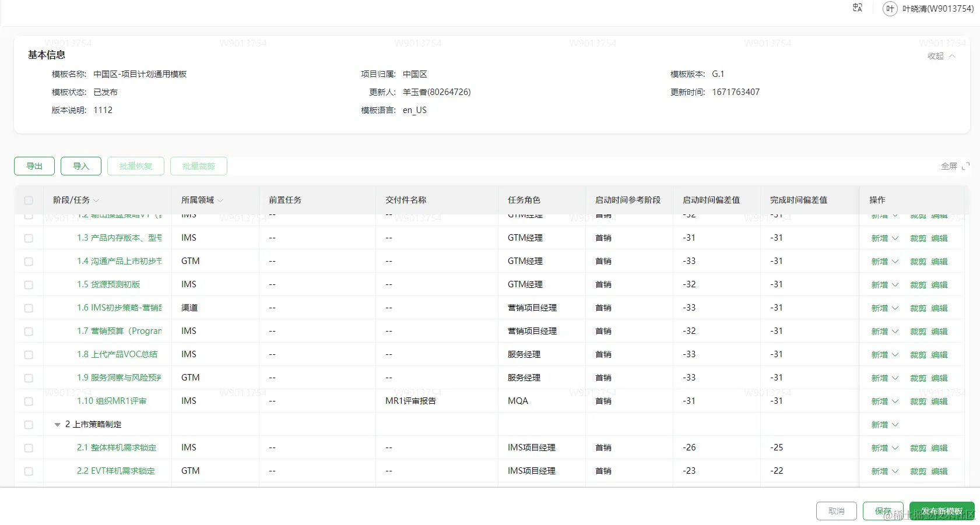Screen dimensions: 980x525
Task: Open 新增 dropdown for row 1.6
Action: tap(884, 308)
